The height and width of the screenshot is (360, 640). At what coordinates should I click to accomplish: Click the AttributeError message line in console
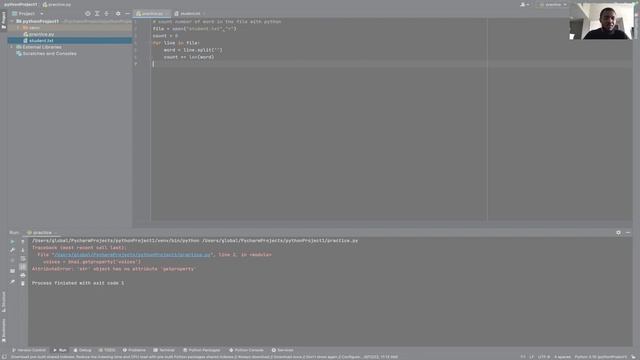(114, 269)
